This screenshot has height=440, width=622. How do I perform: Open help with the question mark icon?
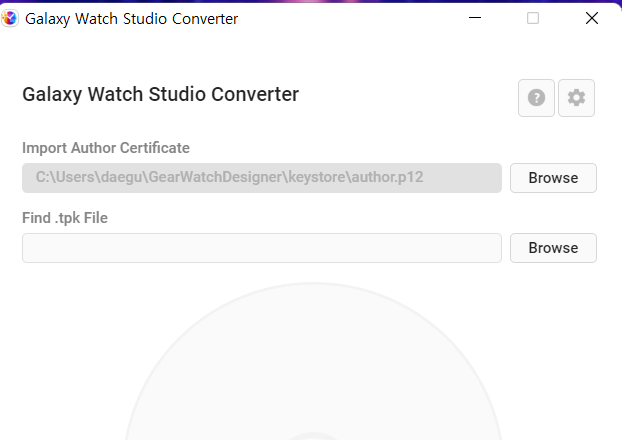click(x=536, y=98)
